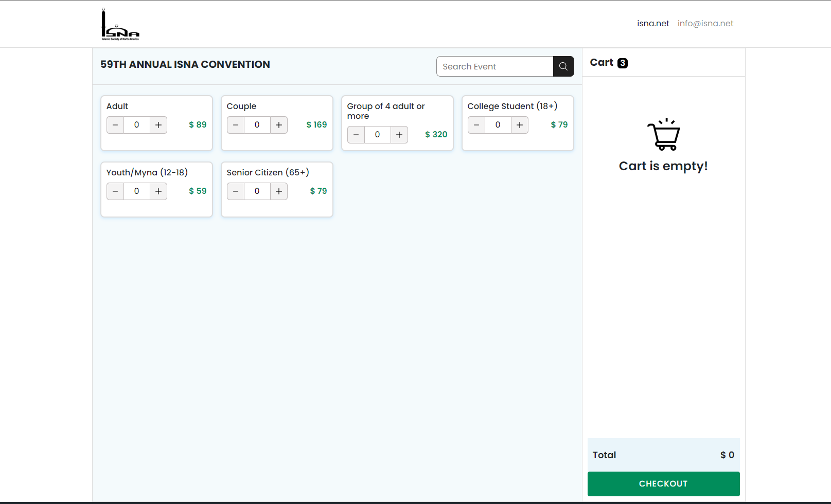The image size is (831, 504).
Task: Click the shopping cart icon in the sidebar
Action: point(663,135)
